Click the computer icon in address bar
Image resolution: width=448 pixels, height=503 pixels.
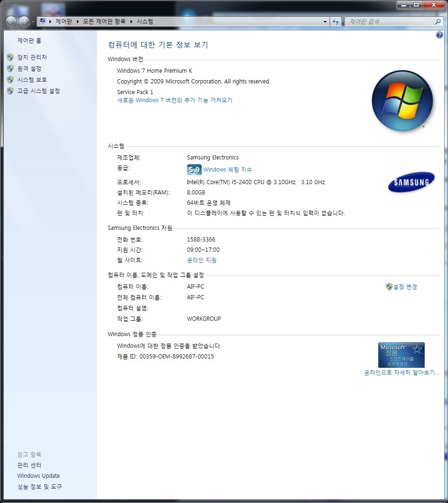[x=42, y=21]
